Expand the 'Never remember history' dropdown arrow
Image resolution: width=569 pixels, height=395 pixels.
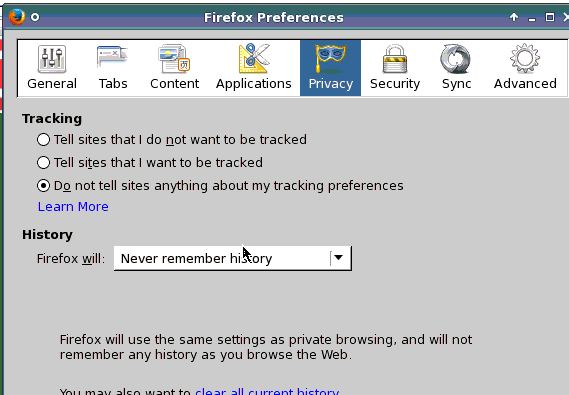pyautogui.click(x=339, y=258)
